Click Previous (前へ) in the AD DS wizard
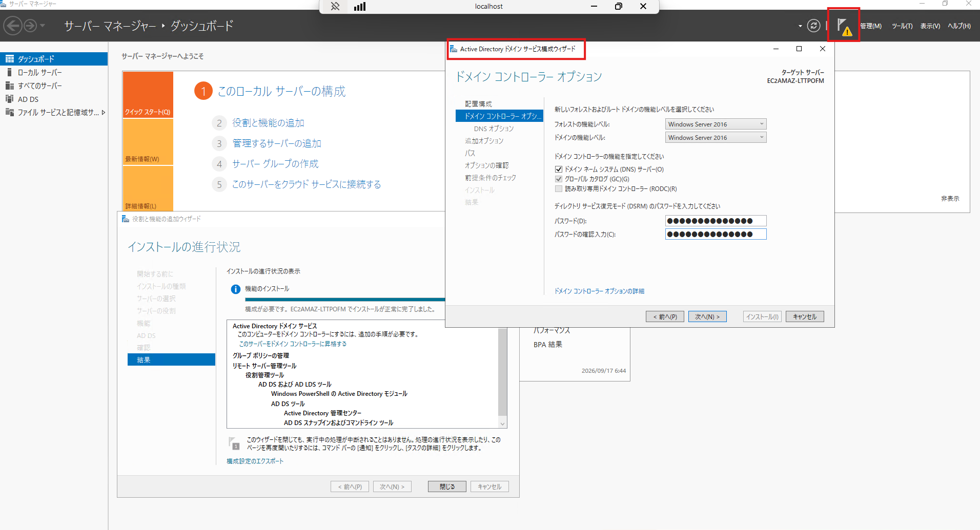Image resolution: width=980 pixels, height=530 pixels. (x=665, y=317)
